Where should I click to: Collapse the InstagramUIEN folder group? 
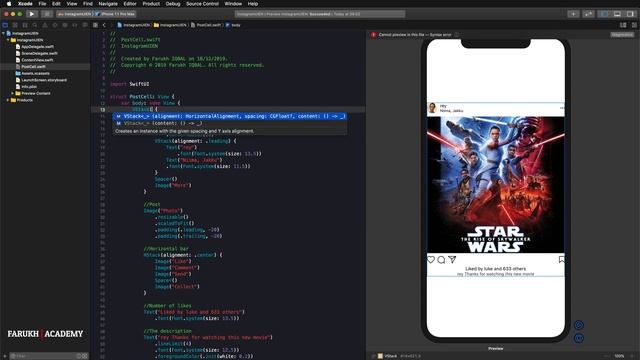(8, 40)
